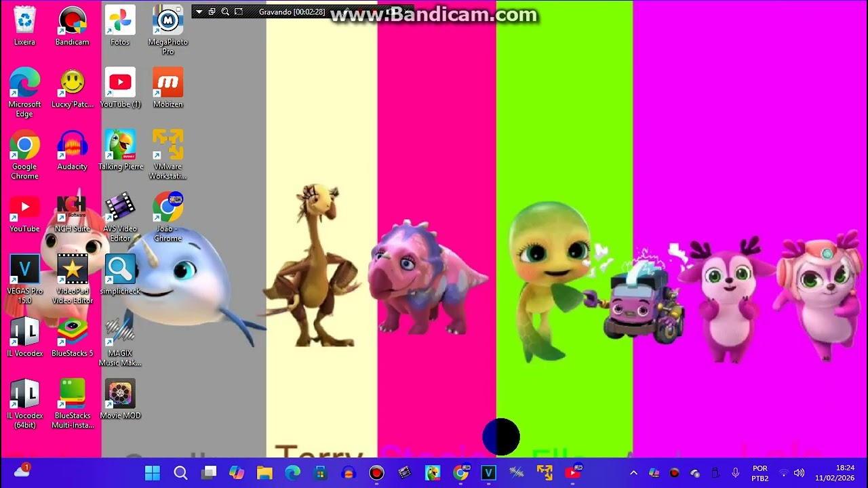Image resolution: width=868 pixels, height=488 pixels.
Task: Open YouTube app in the taskbar
Action: click(x=573, y=472)
